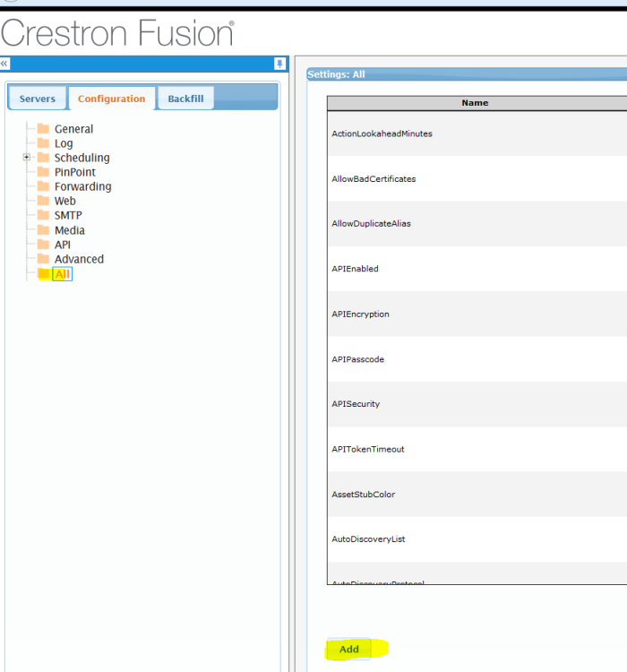Open PinPoint settings node
The width and height of the screenshot is (627, 672).
pos(75,172)
